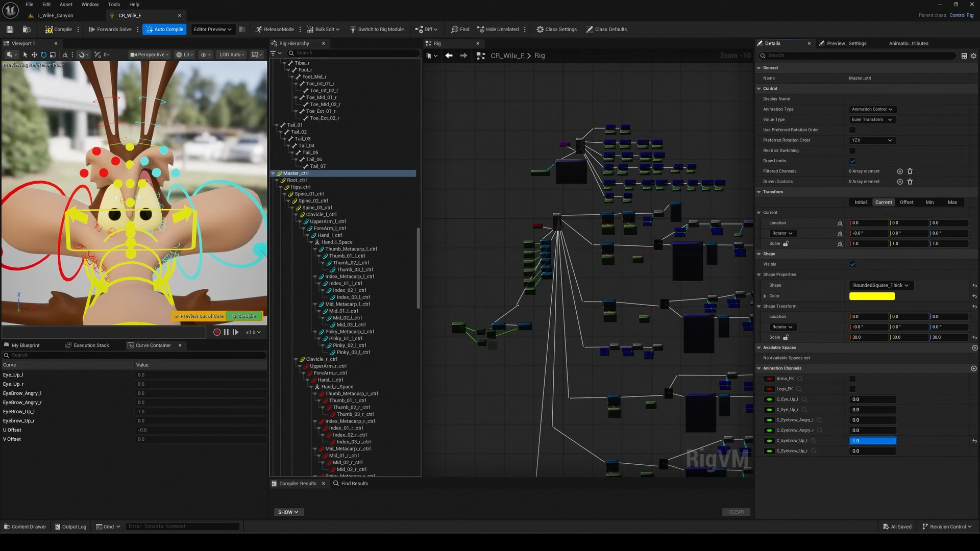Open Class Defaults
Viewport: 980px width, 551px height.
click(606, 30)
